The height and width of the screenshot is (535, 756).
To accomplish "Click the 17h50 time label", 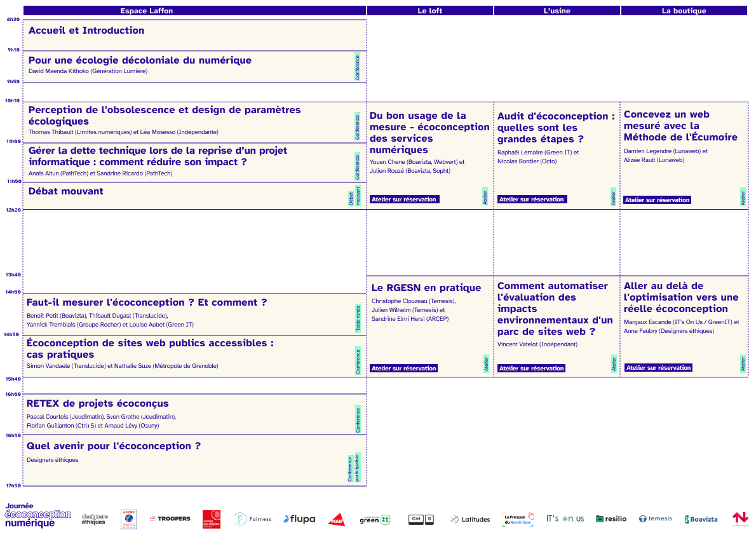I will [x=13, y=486].
